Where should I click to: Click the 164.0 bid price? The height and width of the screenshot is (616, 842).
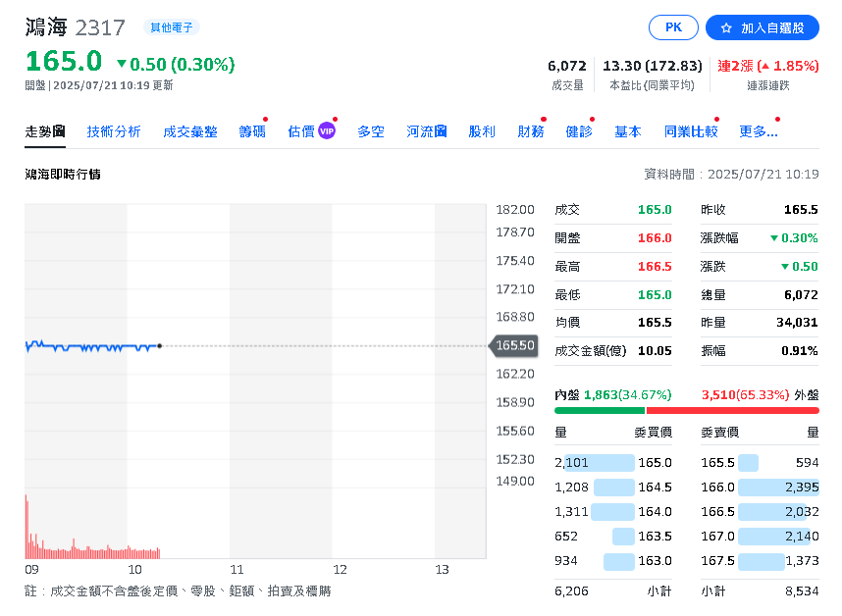pos(655,512)
